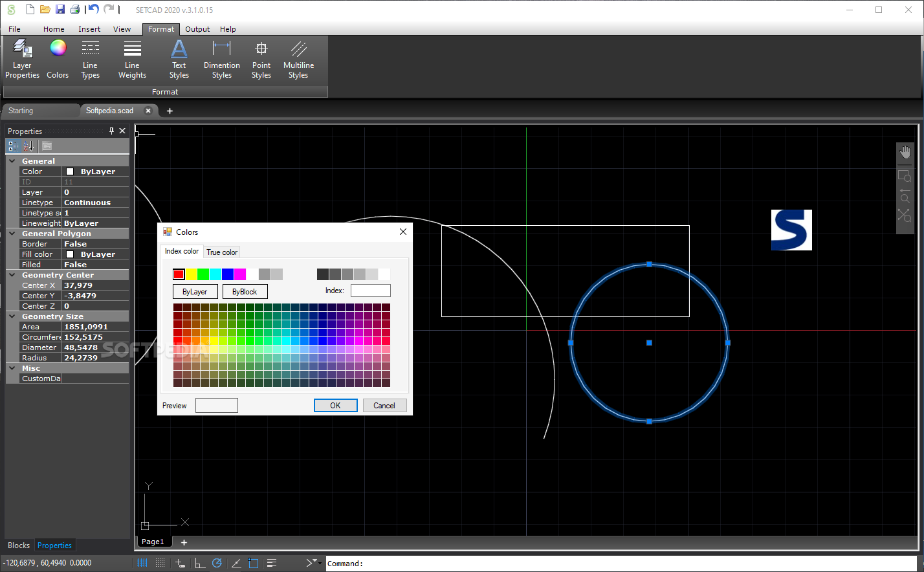Click the zoom previous icon on canvas

(905, 195)
